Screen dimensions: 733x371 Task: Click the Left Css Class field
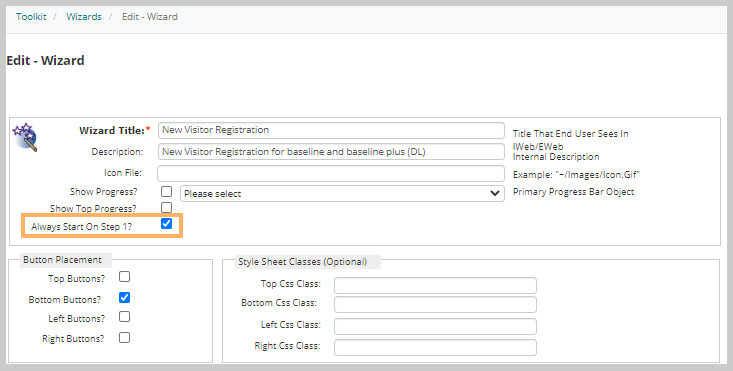coord(435,327)
